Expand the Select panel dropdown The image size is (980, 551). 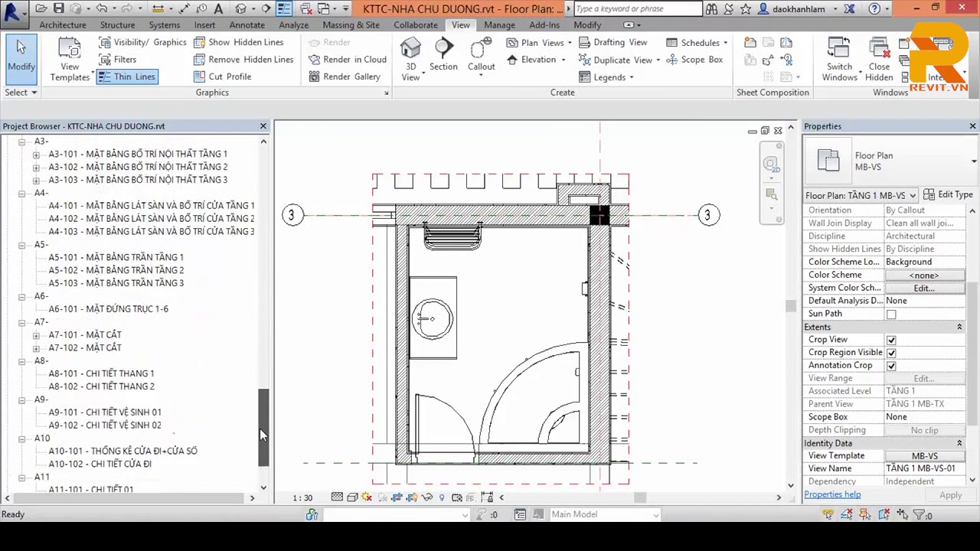[21, 93]
